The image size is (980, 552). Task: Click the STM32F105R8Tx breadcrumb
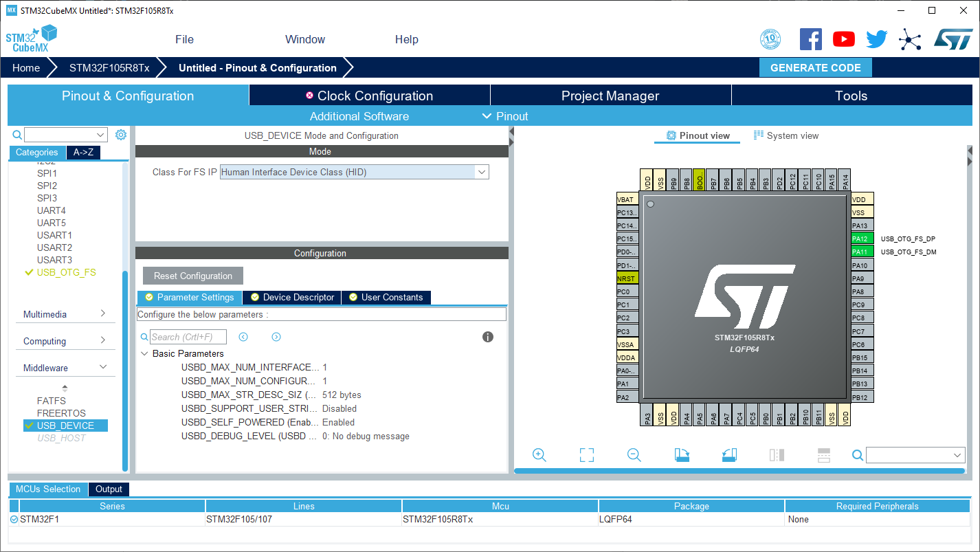[x=109, y=67]
